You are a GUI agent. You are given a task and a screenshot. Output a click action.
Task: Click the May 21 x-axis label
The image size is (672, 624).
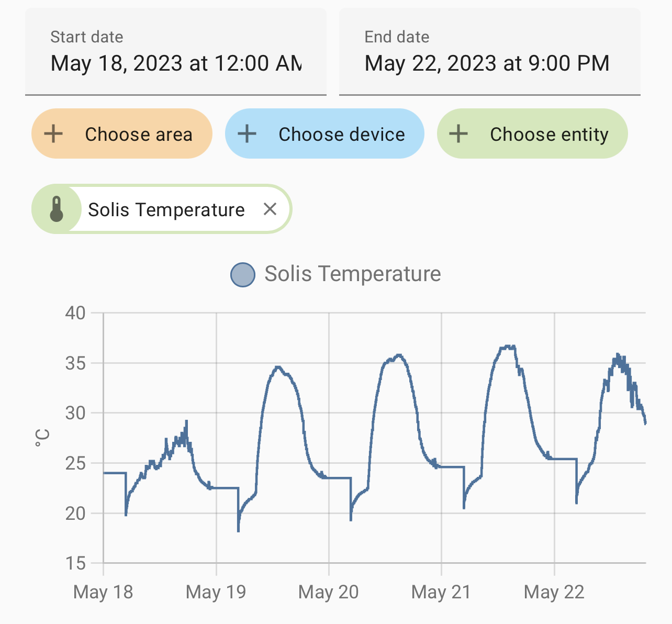441,592
